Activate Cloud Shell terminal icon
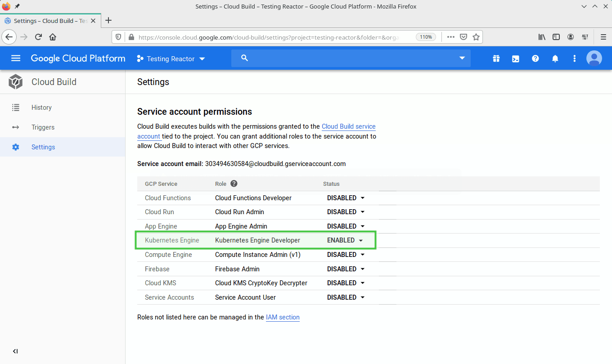This screenshot has width=612, height=364. [516, 58]
